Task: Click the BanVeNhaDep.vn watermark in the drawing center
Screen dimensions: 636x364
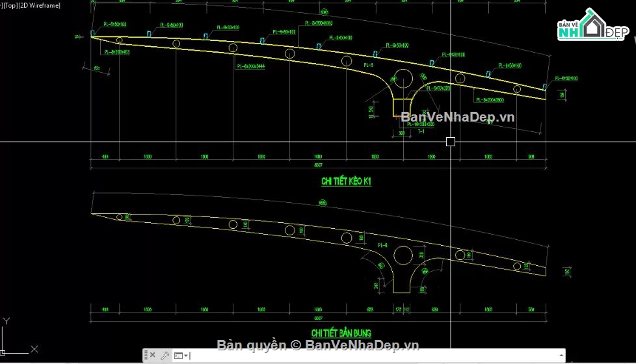Action: [x=458, y=117]
